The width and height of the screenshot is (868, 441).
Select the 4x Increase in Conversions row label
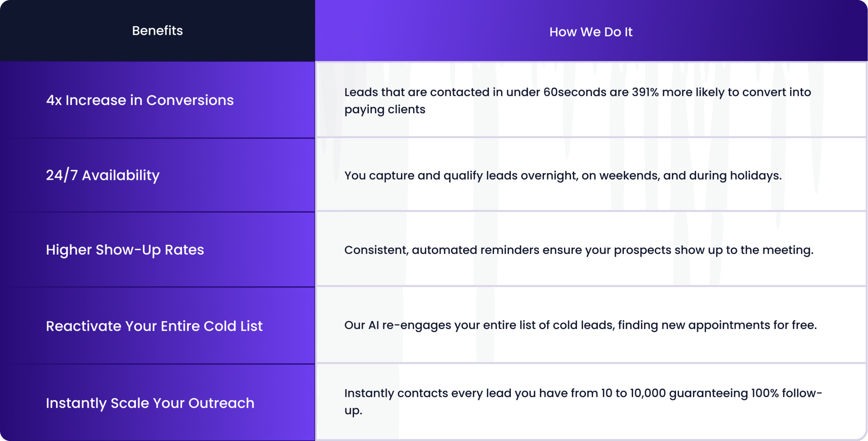coord(140,100)
